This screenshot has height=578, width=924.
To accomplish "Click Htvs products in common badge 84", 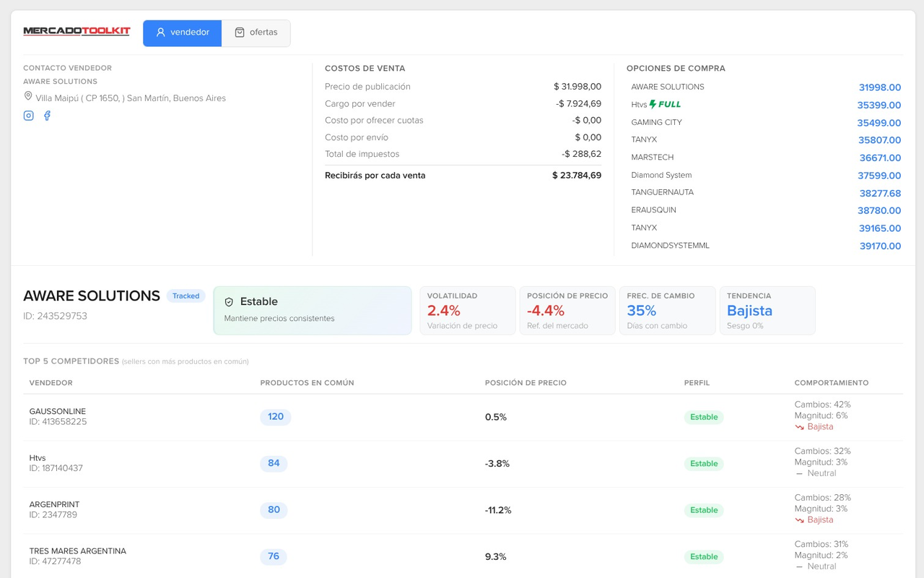I will click(x=274, y=464).
